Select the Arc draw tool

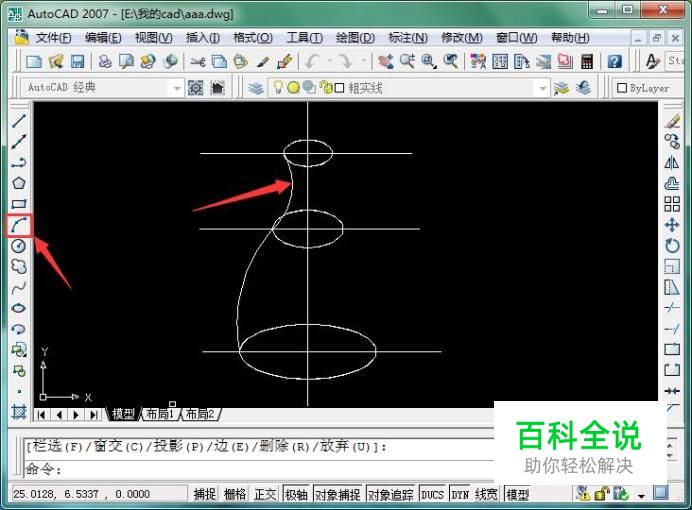[x=19, y=225]
